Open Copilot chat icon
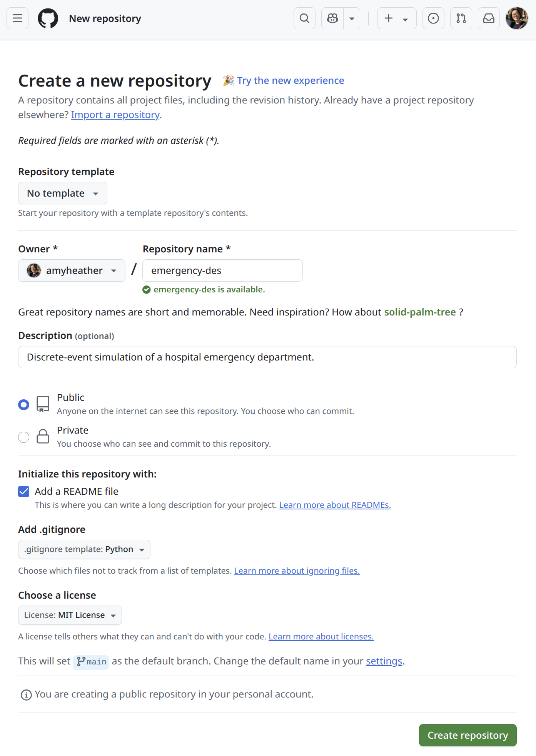The width and height of the screenshot is (536, 756). [x=332, y=18]
